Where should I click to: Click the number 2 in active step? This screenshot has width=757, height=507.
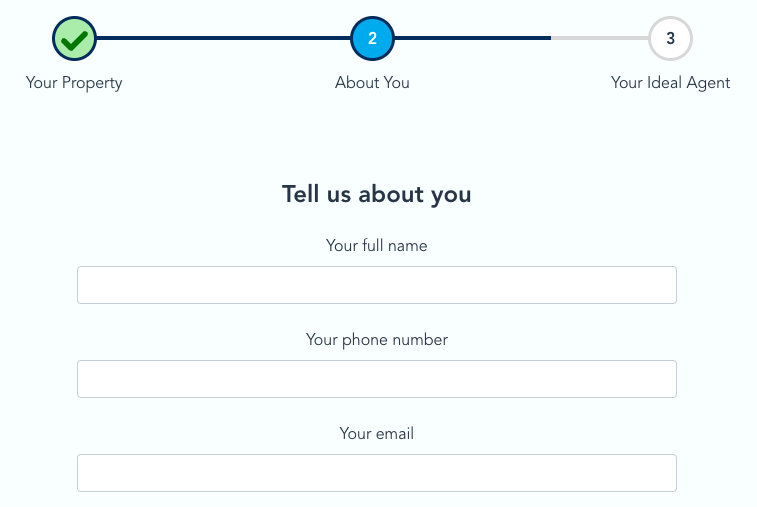[x=372, y=38]
